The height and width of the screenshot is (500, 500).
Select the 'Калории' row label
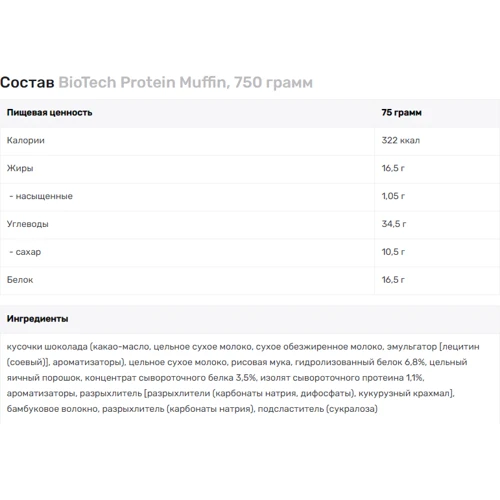click(26, 140)
